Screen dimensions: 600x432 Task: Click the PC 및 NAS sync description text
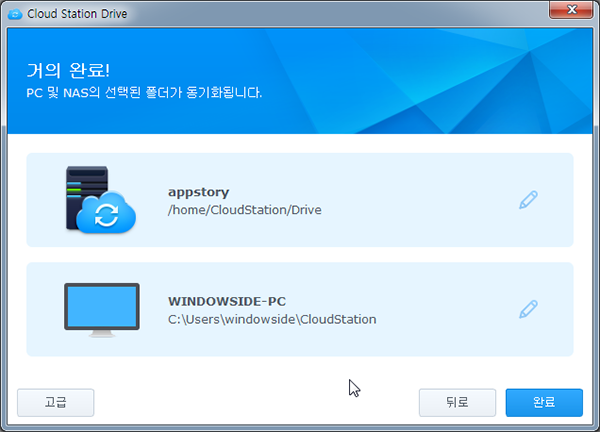pos(144,93)
